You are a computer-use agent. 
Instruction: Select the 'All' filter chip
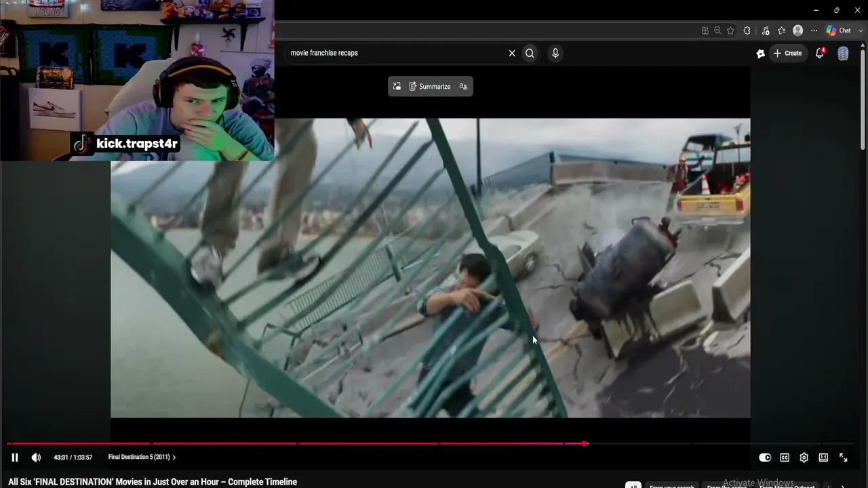pos(633,485)
